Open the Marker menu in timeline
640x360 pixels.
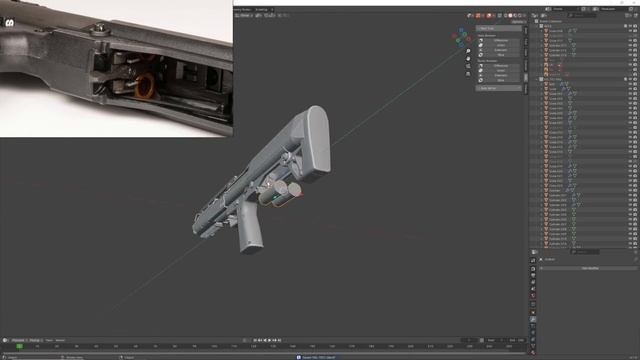[x=60, y=340]
